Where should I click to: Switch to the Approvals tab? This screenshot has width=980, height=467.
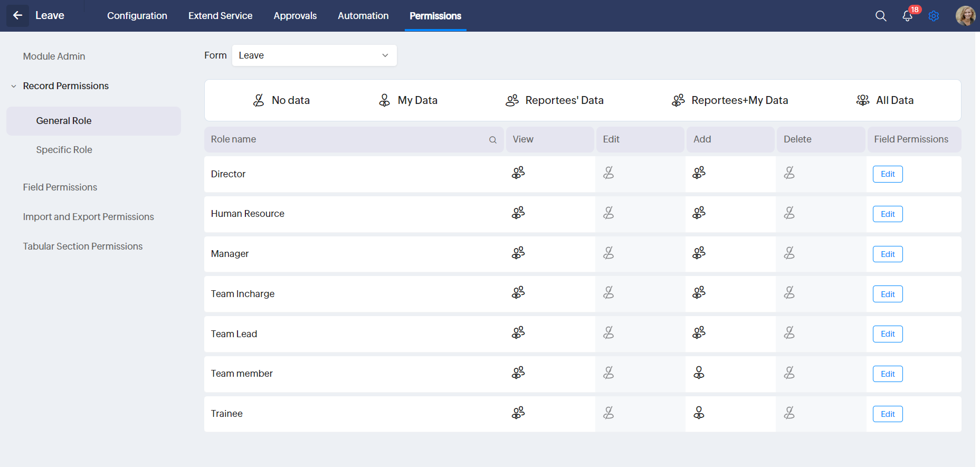pyautogui.click(x=295, y=16)
